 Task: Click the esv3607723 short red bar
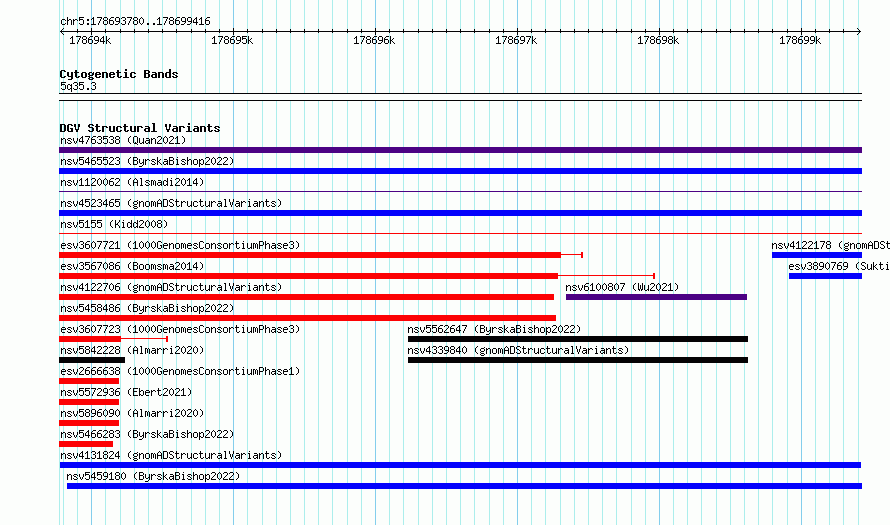90,339
